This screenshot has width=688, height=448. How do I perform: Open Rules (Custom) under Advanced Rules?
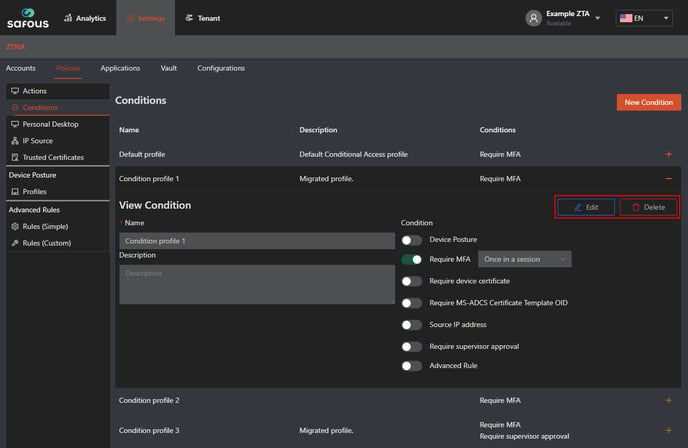[x=46, y=243]
